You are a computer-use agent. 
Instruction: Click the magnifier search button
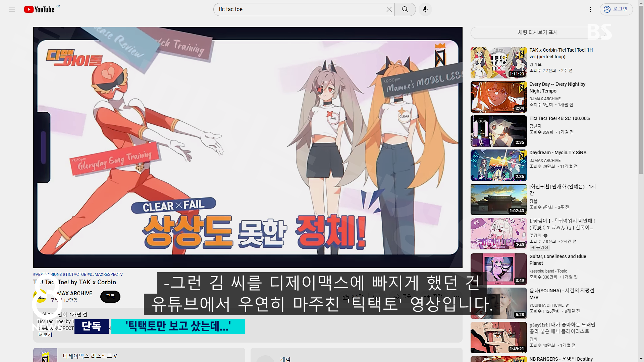pos(405,9)
